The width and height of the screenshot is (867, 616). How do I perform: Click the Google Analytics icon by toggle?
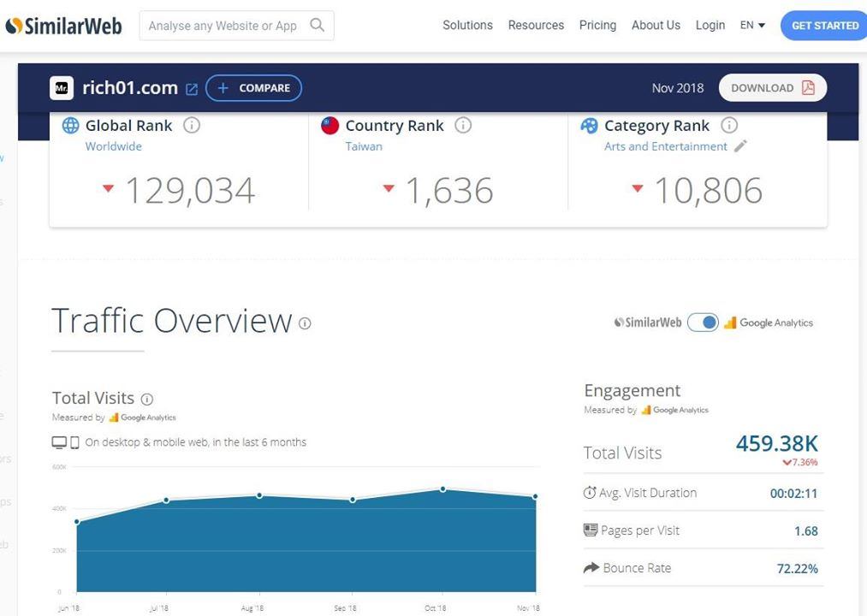click(729, 323)
